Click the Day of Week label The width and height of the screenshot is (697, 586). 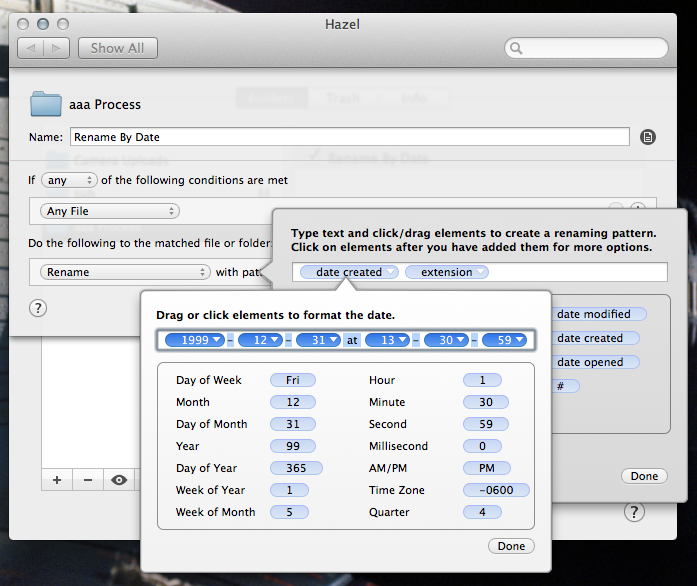[208, 380]
